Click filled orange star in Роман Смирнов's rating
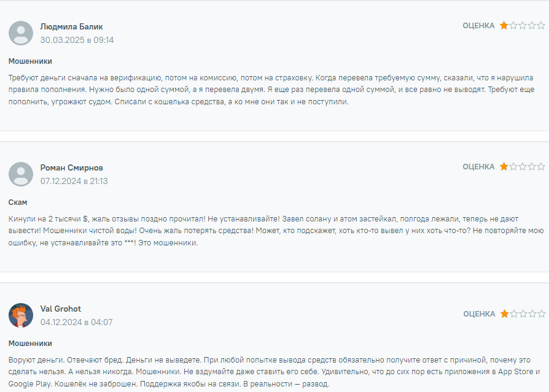The image size is (549, 392). pyautogui.click(x=504, y=167)
